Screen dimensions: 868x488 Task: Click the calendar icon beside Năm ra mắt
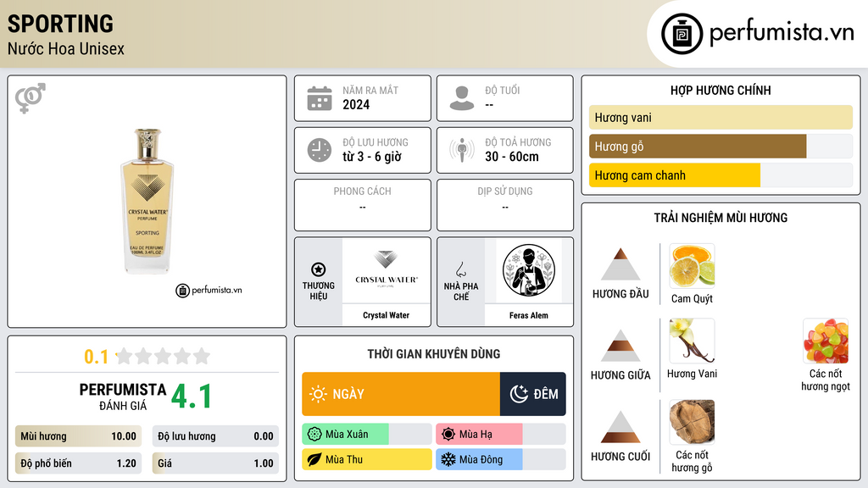click(320, 98)
